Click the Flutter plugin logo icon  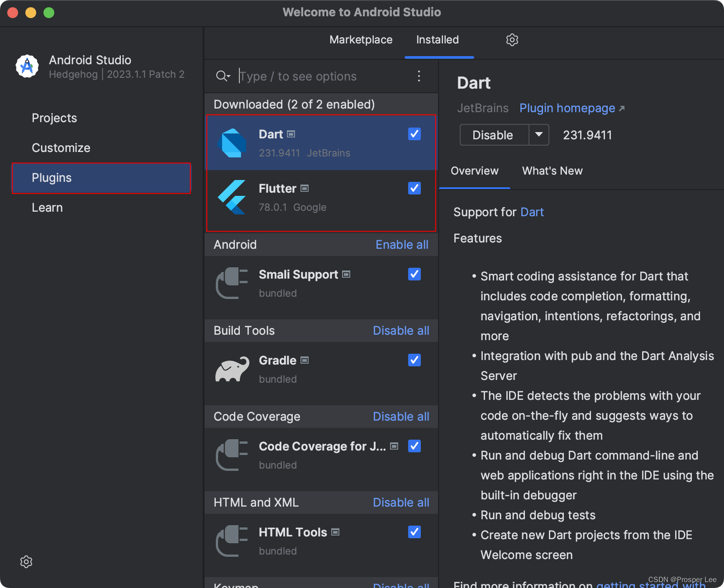click(x=232, y=197)
